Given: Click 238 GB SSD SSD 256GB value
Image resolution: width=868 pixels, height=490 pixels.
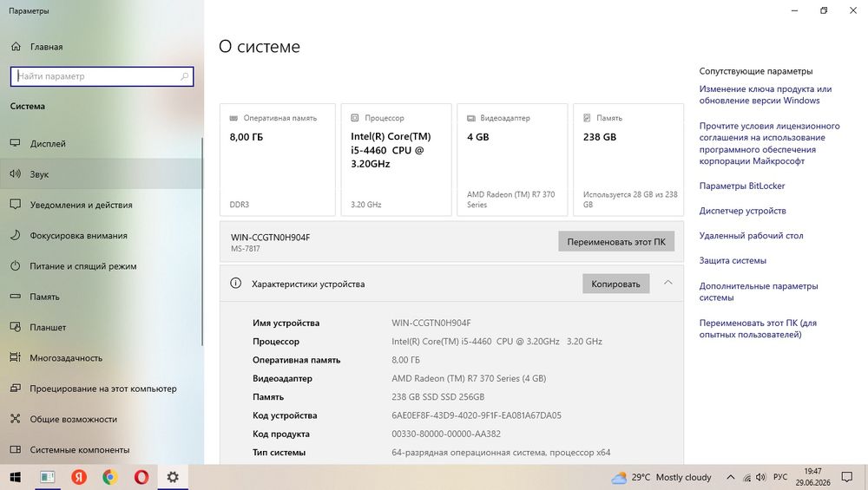Looking at the screenshot, I should (x=437, y=397).
